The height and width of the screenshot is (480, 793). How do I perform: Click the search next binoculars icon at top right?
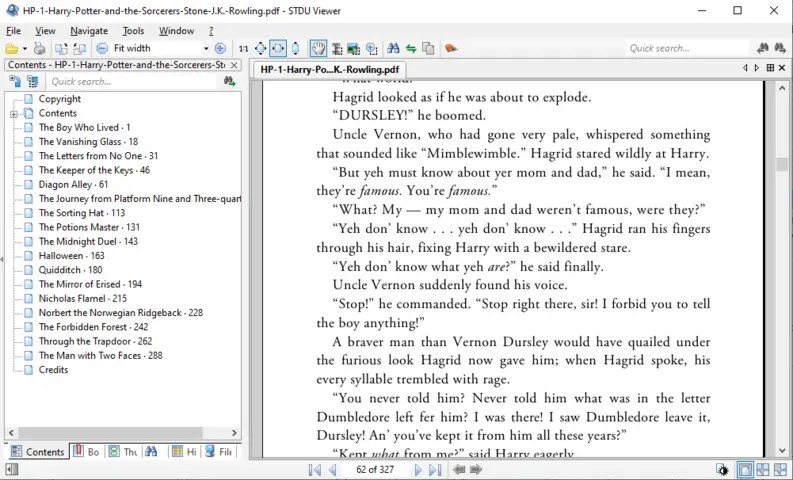pos(780,49)
